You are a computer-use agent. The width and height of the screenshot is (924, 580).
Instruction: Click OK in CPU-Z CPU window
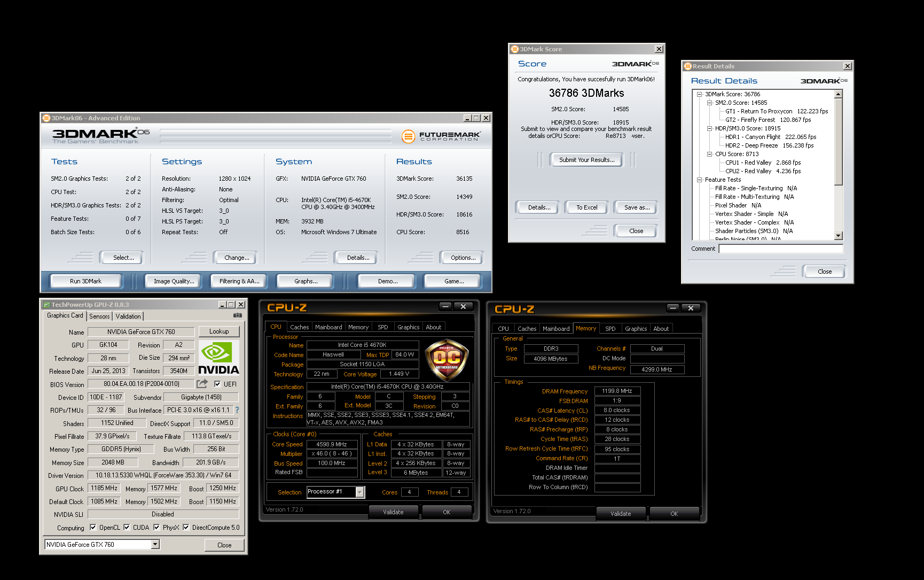(447, 512)
